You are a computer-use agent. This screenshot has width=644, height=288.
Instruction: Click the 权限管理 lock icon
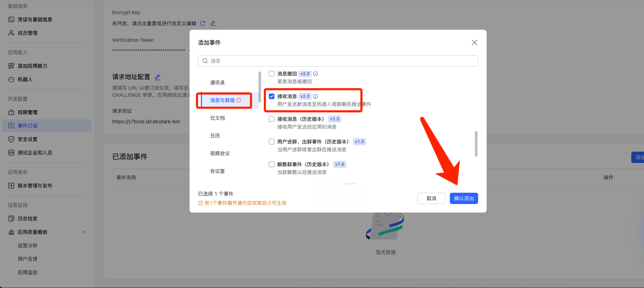tap(11, 112)
